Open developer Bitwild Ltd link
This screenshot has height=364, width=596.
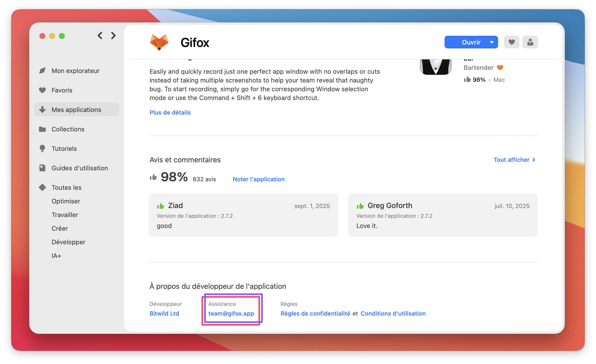point(164,314)
